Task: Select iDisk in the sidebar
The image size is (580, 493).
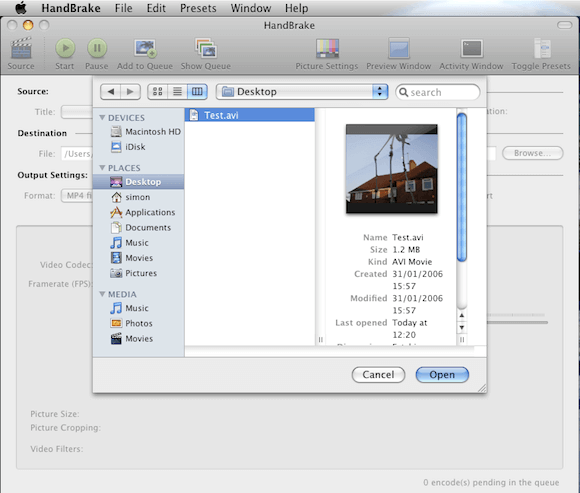Action: [x=128, y=147]
